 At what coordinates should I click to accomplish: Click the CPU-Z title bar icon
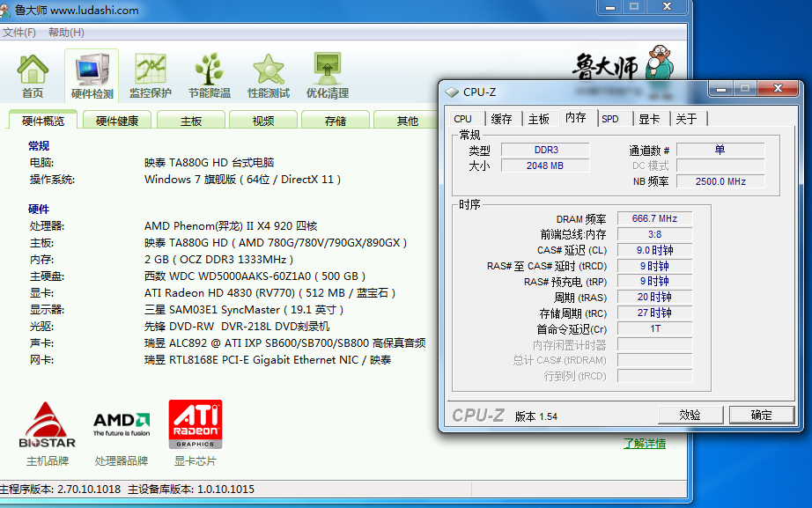click(x=452, y=92)
